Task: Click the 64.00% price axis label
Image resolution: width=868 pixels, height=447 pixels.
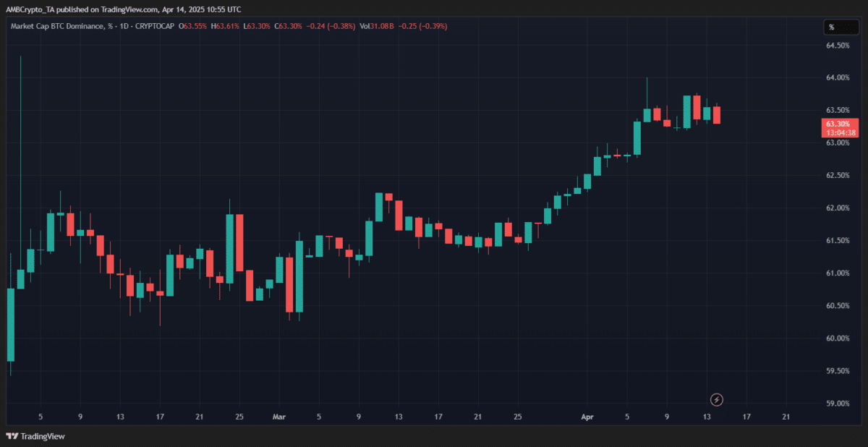Action: pos(838,78)
